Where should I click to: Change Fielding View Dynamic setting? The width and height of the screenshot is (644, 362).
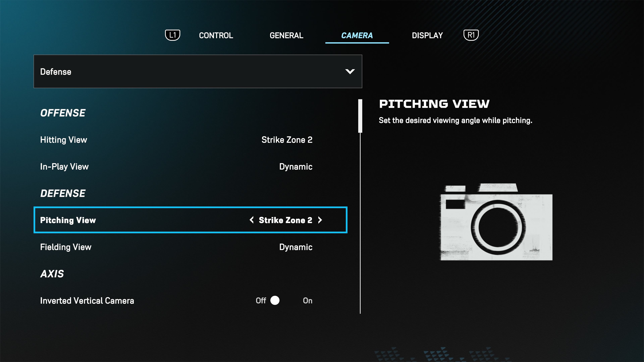tap(296, 247)
